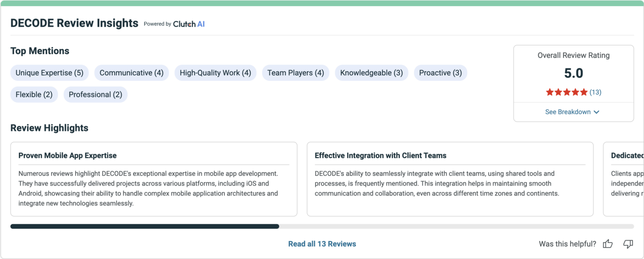Select the Team Players (4) tag
The image size is (644, 259).
pos(296,73)
